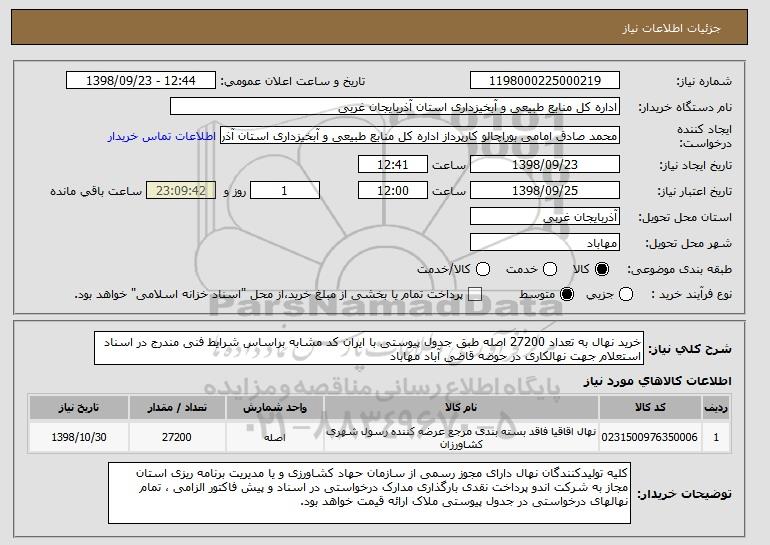770x545 pixels.
Task: Click the توضیحات خریدار notes box
Action: coord(369,493)
